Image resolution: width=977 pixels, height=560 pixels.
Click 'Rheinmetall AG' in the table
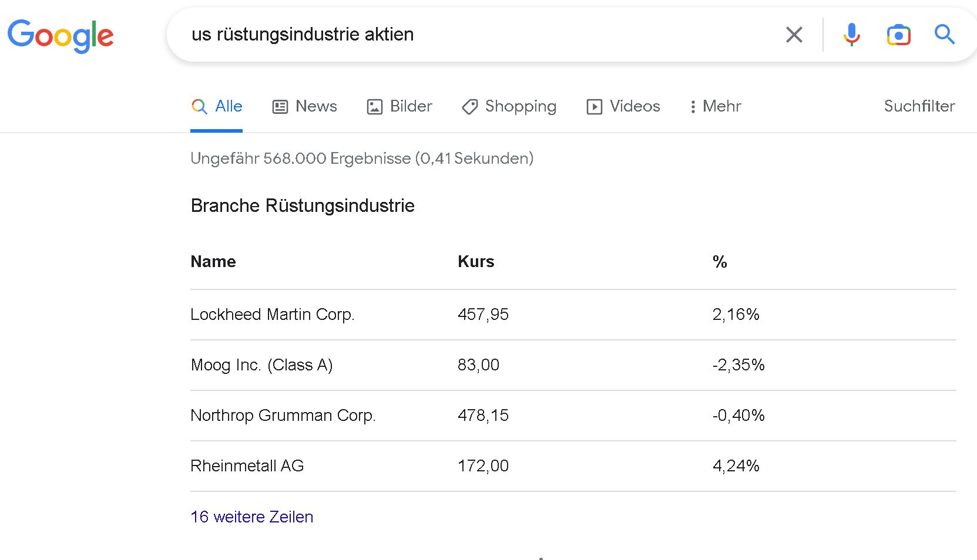247,466
